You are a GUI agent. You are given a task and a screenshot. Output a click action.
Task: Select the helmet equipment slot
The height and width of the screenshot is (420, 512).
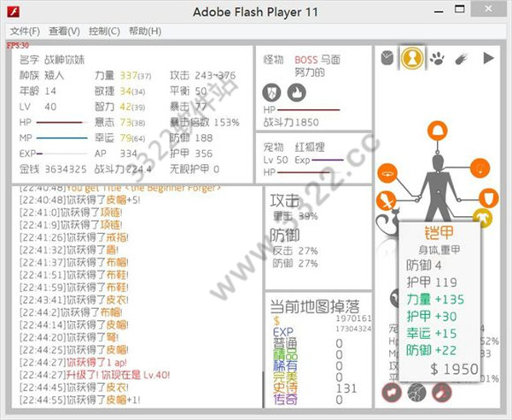[438, 131]
